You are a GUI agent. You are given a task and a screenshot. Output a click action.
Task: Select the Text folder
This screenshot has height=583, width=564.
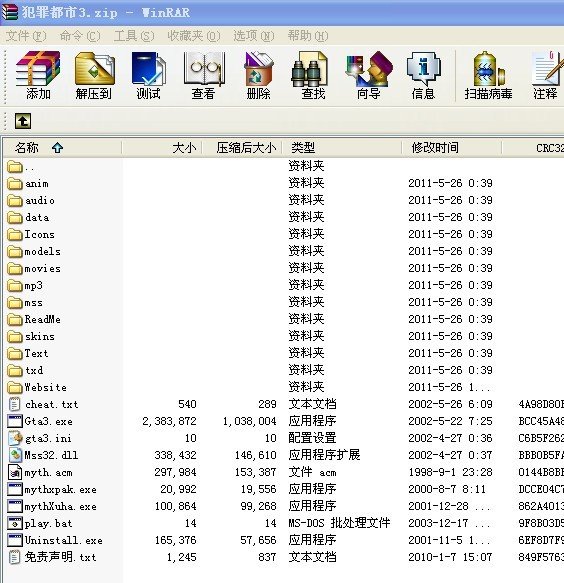click(28, 353)
